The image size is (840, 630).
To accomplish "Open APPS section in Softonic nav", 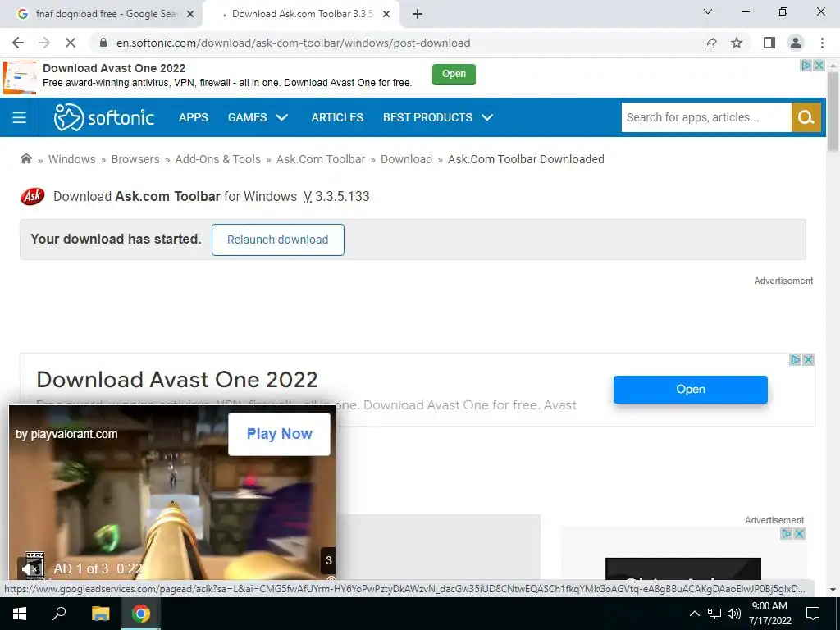I will [x=194, y=117].
